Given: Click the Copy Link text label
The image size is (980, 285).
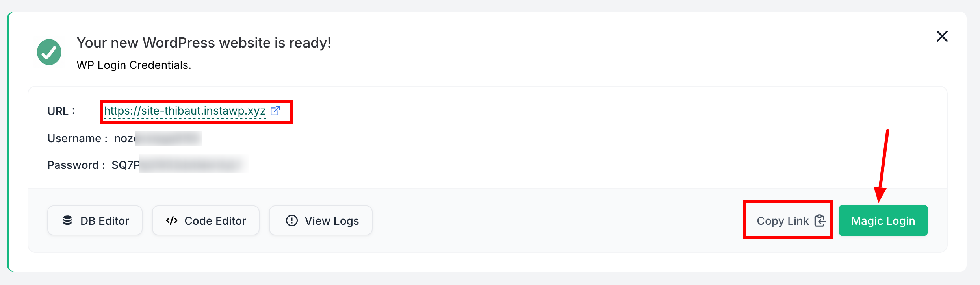Looking at the screenshot, I should (782, 221).
